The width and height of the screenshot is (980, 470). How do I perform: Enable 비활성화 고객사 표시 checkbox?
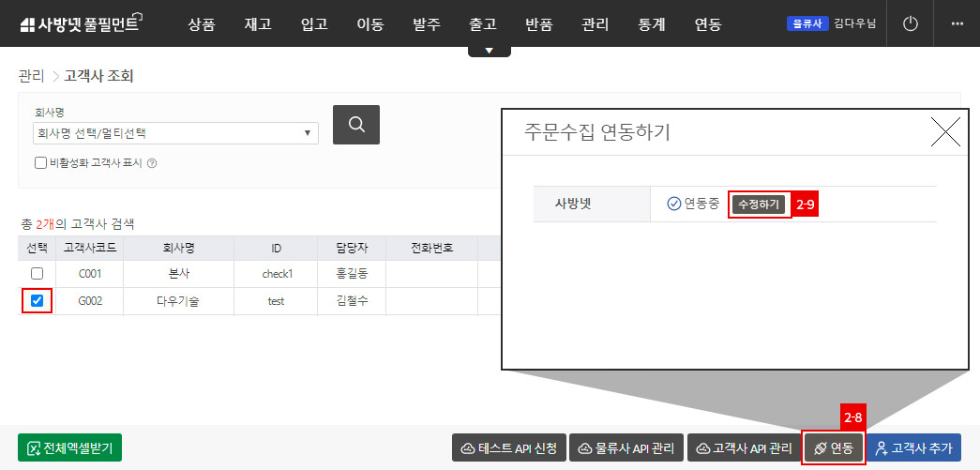[x=40, y=163]
